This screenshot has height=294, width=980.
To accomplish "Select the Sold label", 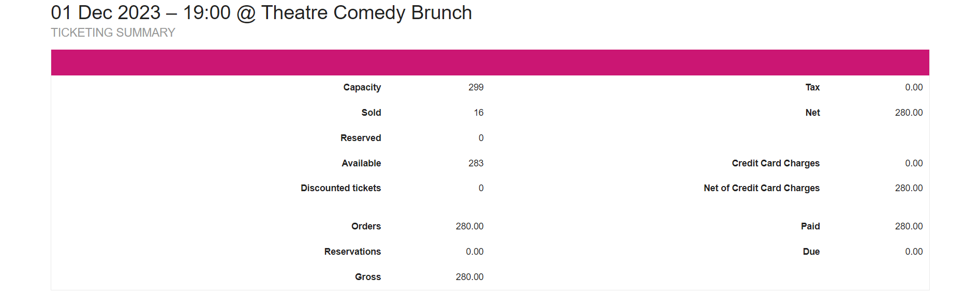I will (371, 113).
